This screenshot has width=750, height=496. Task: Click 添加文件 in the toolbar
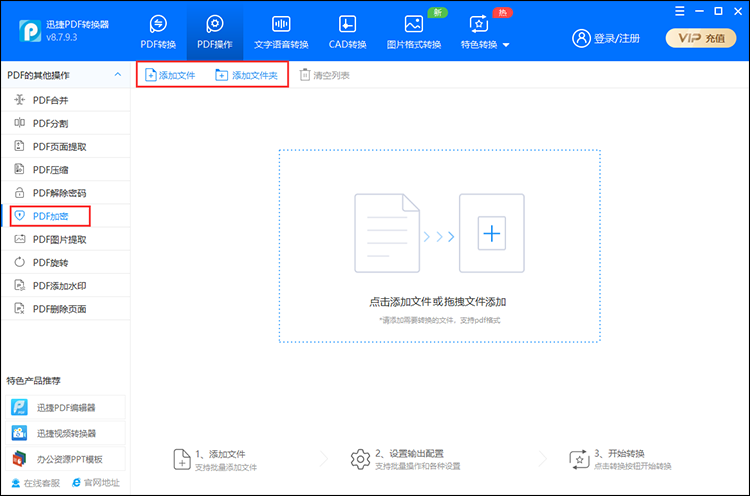pos(170,75)
